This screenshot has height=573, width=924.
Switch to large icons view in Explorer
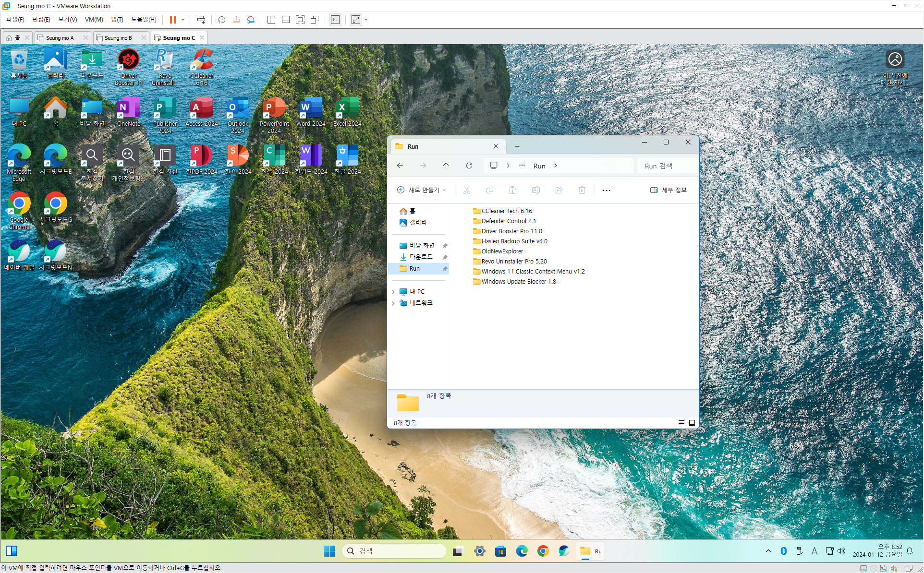coord(692,423)
